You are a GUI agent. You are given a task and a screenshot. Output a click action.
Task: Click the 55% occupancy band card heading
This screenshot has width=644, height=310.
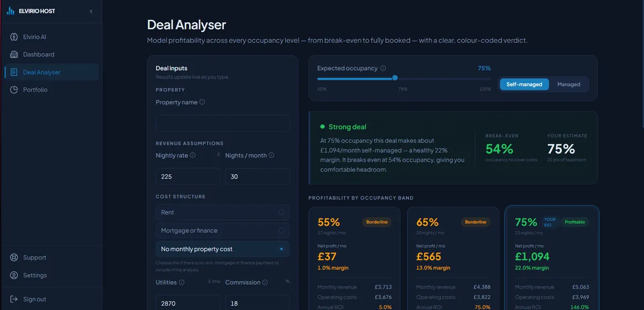tap(329, 222)
